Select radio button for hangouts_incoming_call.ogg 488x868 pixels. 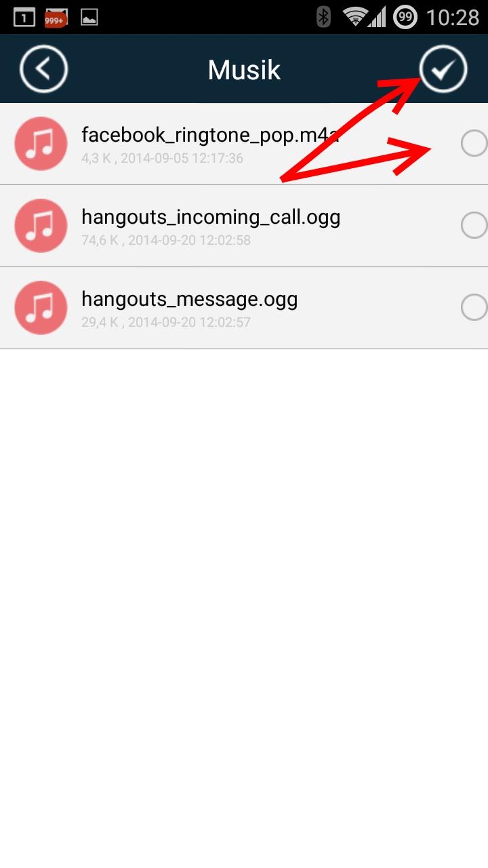coord(474,225)
